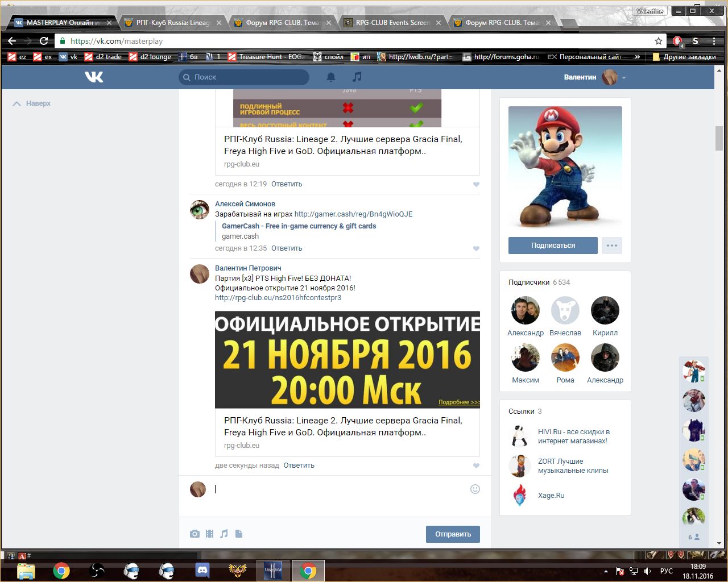
Task: Open Discord from the taskbar
Action: (x=202, y=570)
